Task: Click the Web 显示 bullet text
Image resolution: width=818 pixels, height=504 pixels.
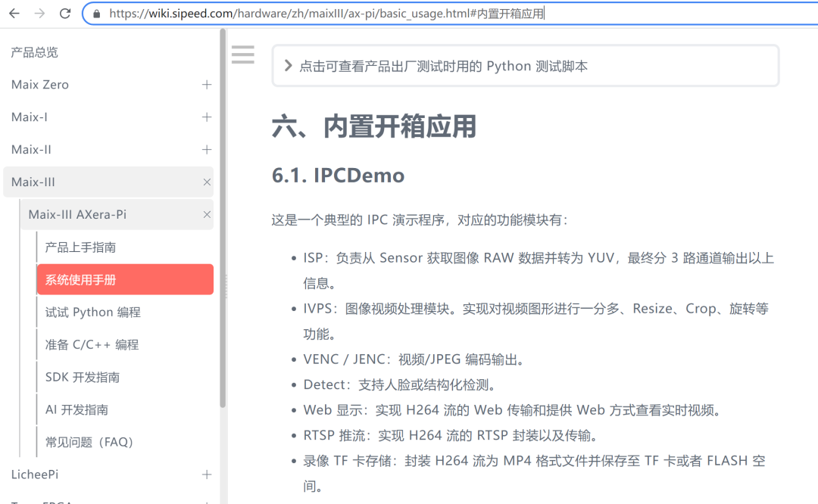Action: (x=514, y=410)
